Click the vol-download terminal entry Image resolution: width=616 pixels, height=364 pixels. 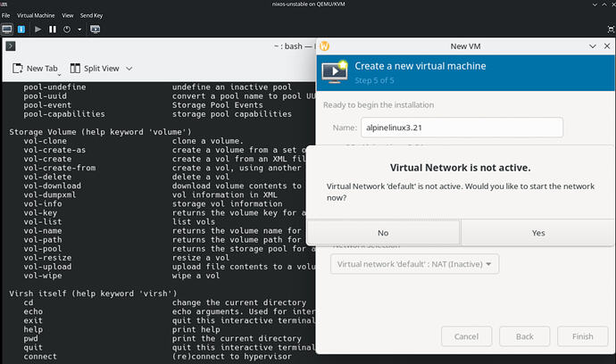coord(53,186)
